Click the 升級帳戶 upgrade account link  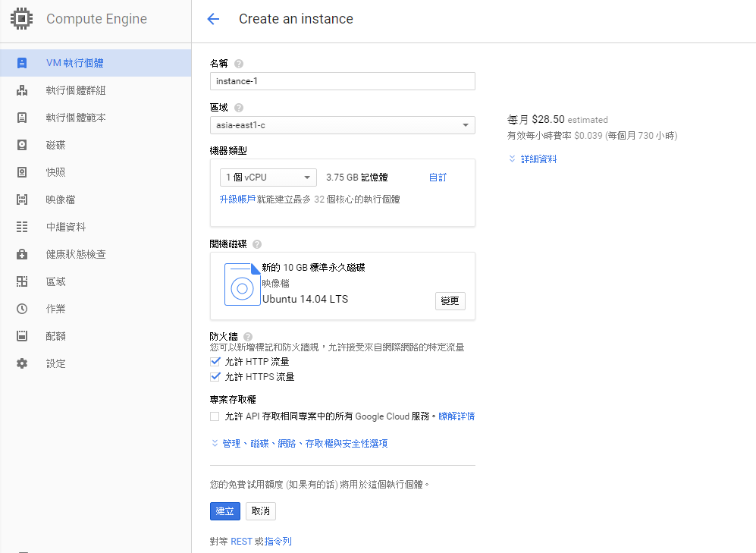[237, 199]
